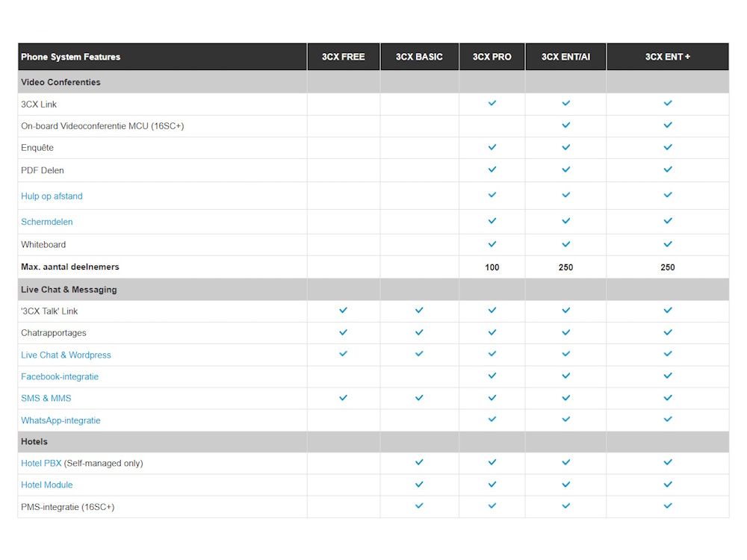Select the 3CX BASIC column header
This screenshot has width=747, height=560.
pyautogui.click(x=419, y=57)
